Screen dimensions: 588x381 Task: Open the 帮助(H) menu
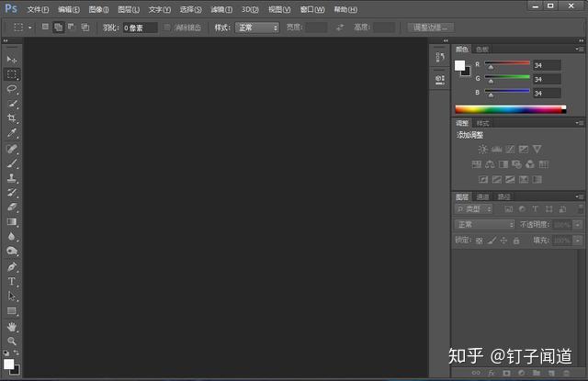(x=345, y=9)
